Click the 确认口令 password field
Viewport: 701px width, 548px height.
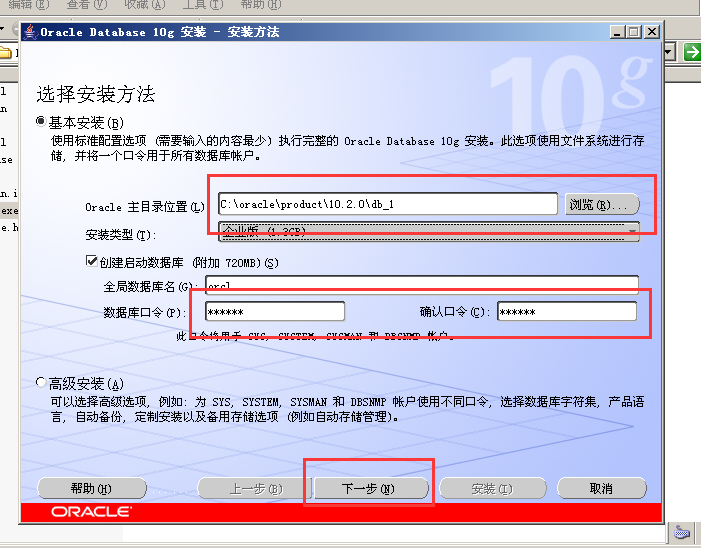567,312
